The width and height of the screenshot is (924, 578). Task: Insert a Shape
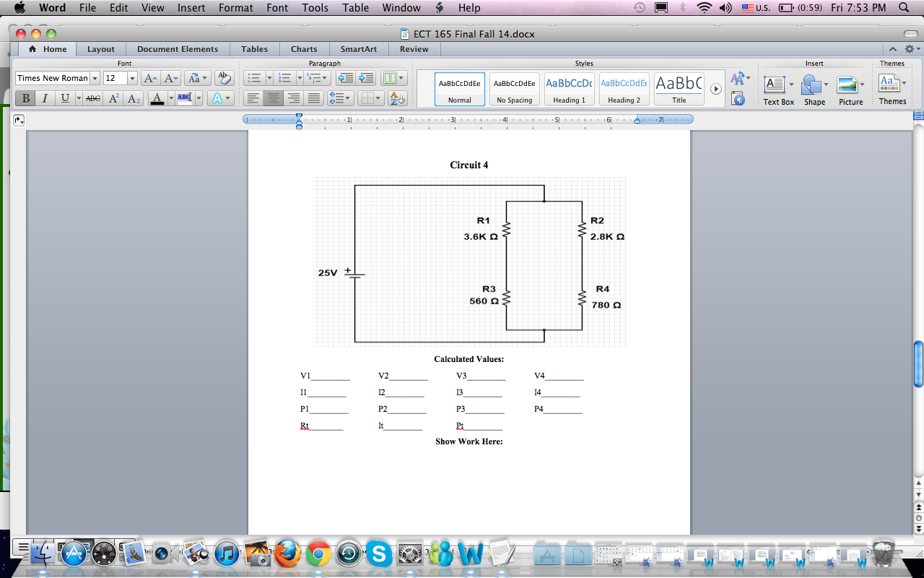(814, 87)
